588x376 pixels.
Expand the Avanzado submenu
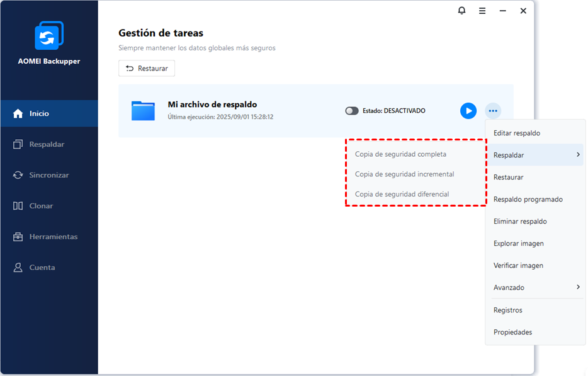point(577,287)
